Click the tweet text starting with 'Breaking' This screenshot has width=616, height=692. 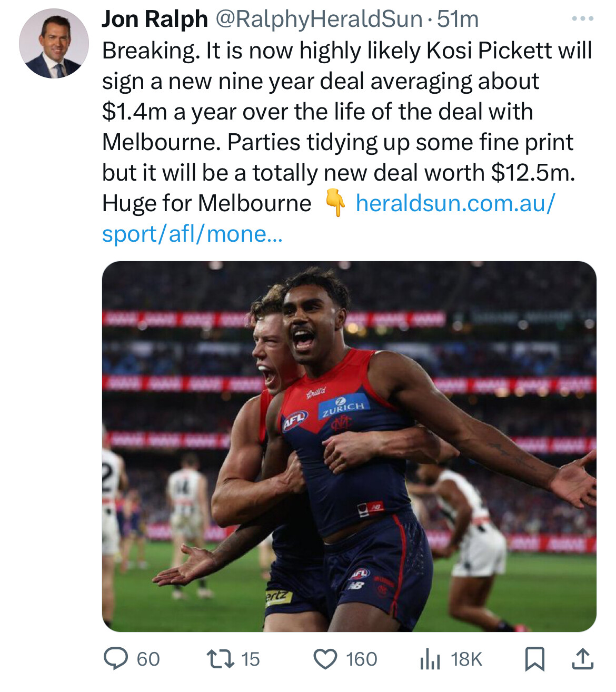tap(337, 112)
